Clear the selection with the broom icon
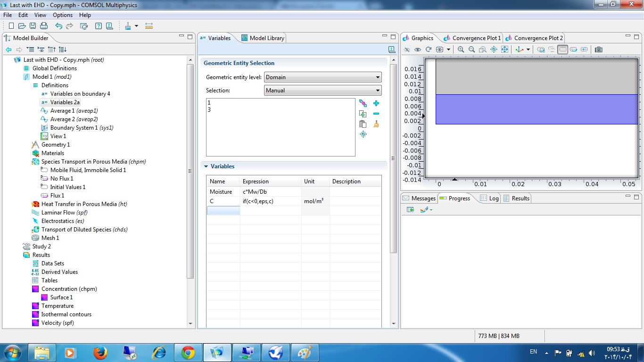Image resolution: width=644 pixels, height=362 pixels. coord(376,124)
